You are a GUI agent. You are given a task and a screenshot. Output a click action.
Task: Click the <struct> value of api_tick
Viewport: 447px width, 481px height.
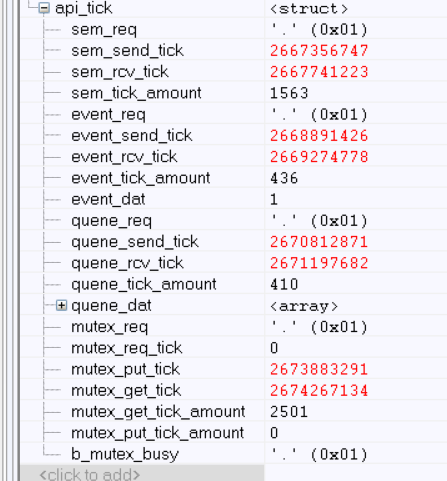(x=309, y=9)
